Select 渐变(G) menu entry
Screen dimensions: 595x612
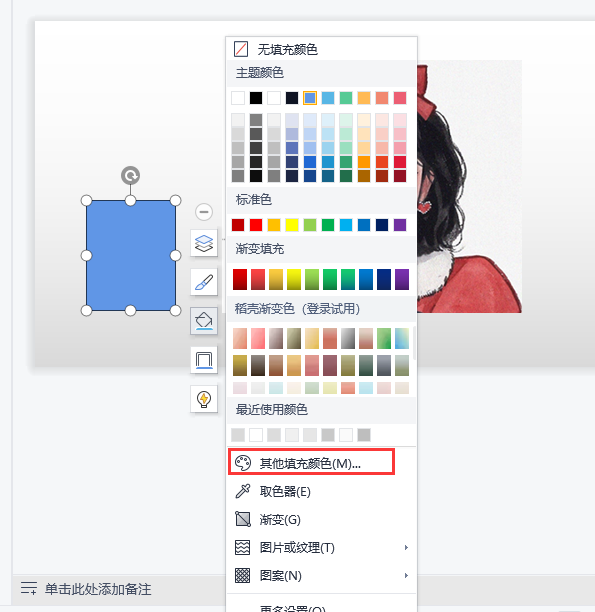click(x=322, y=519)
